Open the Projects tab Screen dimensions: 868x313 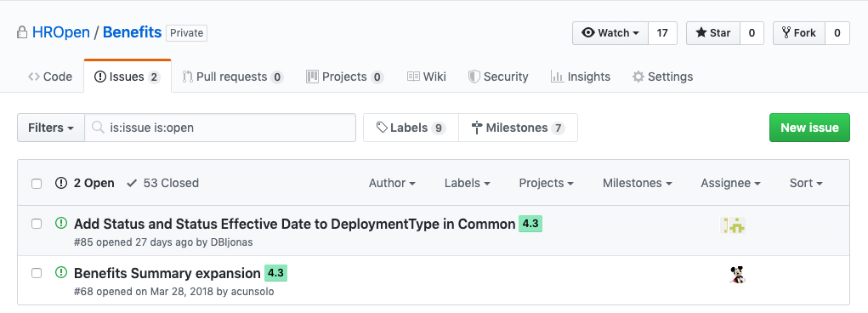345,77
